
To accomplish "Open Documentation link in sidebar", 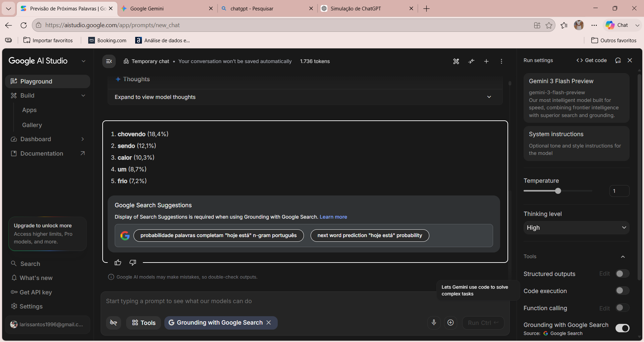I will coord(48,154).
